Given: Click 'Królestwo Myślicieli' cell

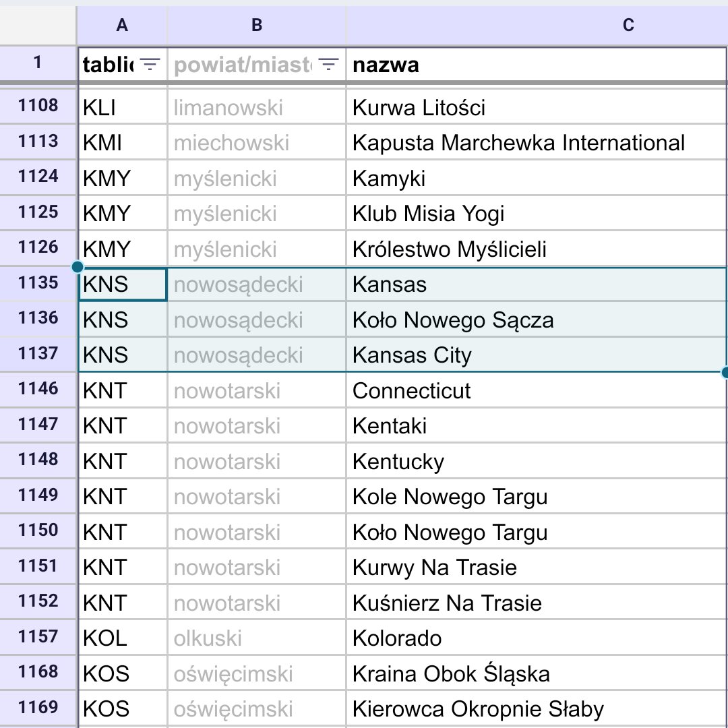Looking at the screenshot, I should point(537,249).
